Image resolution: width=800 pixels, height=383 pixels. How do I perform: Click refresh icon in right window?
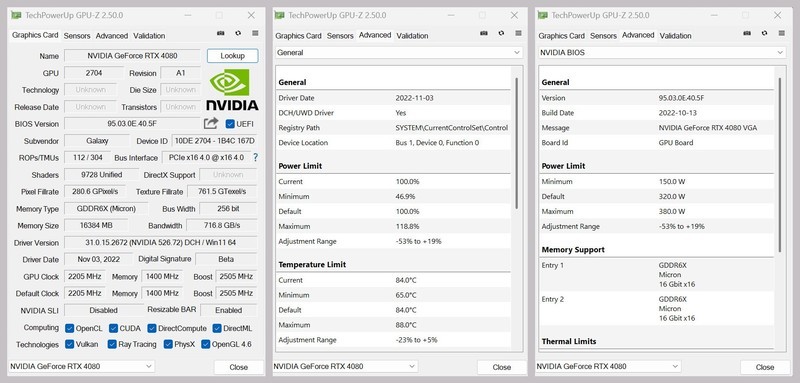[x=764, y=33]
